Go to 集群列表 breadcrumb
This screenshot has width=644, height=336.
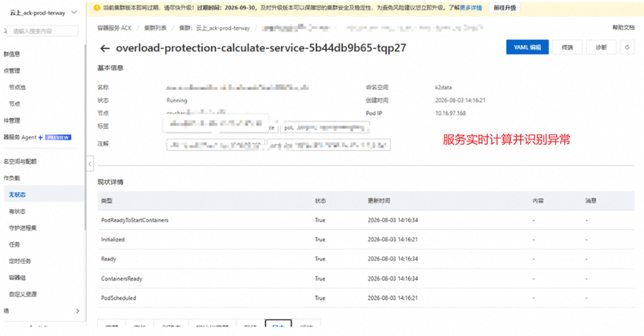click(155, 28)
